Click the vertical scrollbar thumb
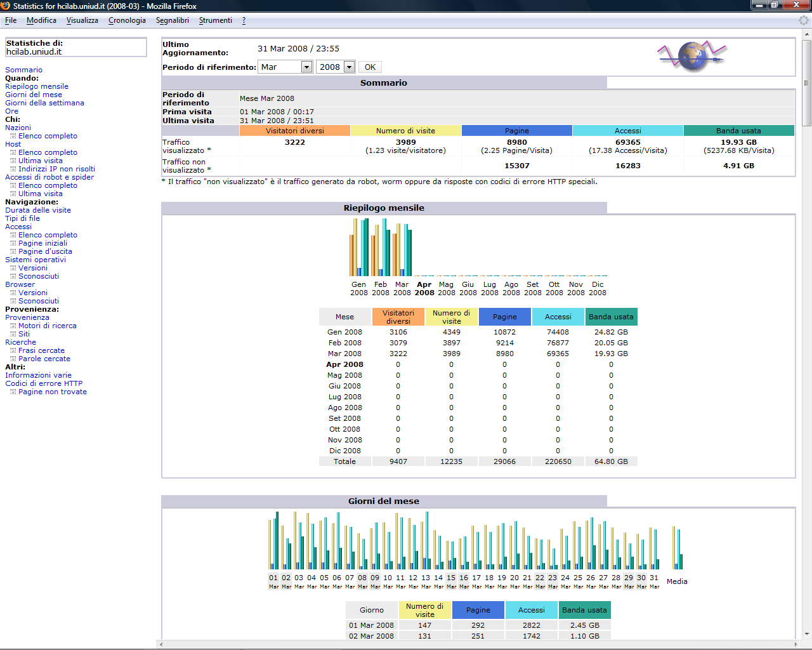 click(806, 83)
